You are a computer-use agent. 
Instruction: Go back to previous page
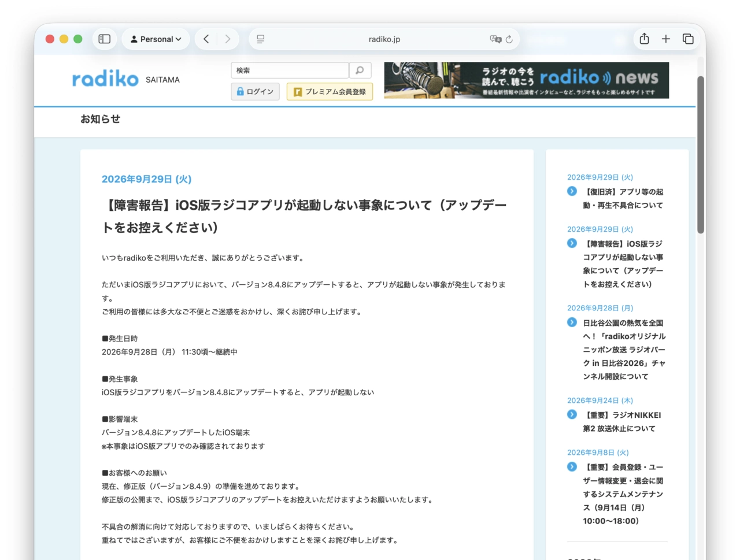[x=206, y=39]
